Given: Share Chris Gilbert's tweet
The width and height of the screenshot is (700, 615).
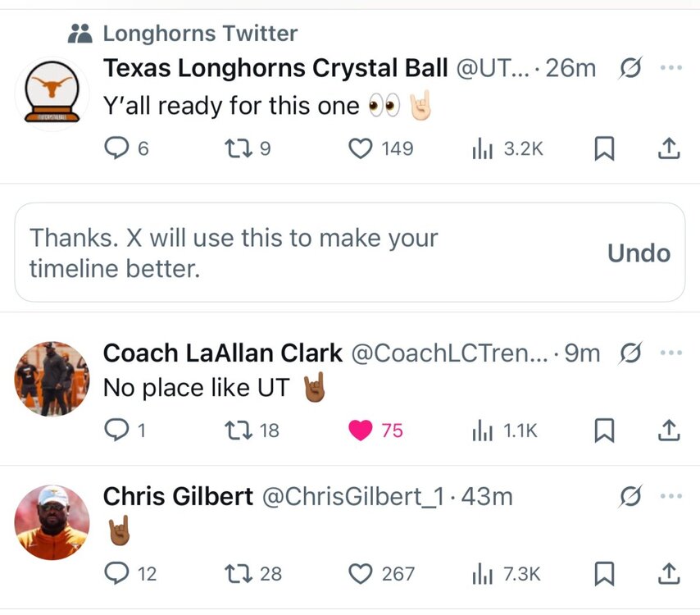Looking at the screenshot, I should point(668,573).
